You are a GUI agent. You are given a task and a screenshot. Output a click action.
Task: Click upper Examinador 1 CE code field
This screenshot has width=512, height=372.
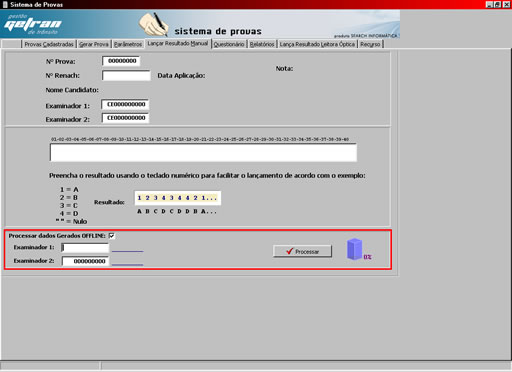[125, 104]
